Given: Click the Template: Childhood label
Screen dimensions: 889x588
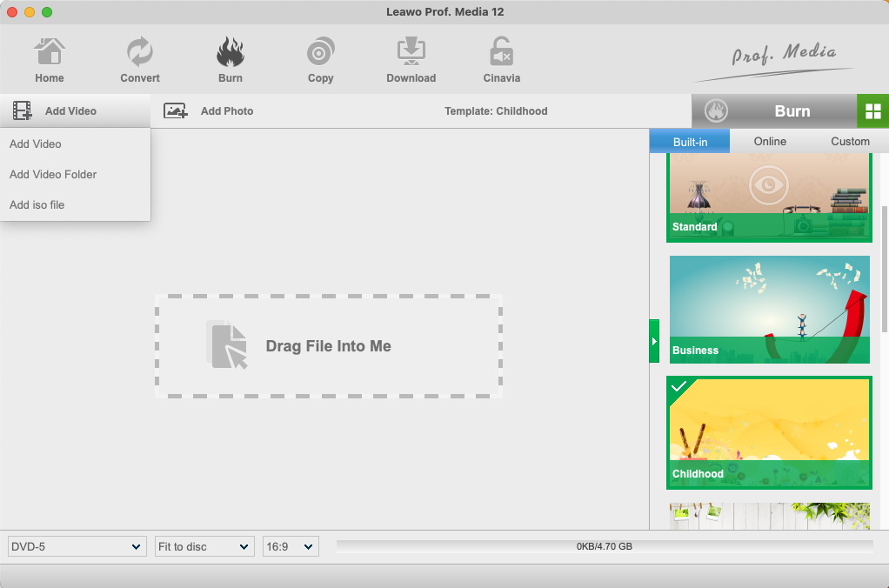Looking at the screenshot, I should point(496,111).
